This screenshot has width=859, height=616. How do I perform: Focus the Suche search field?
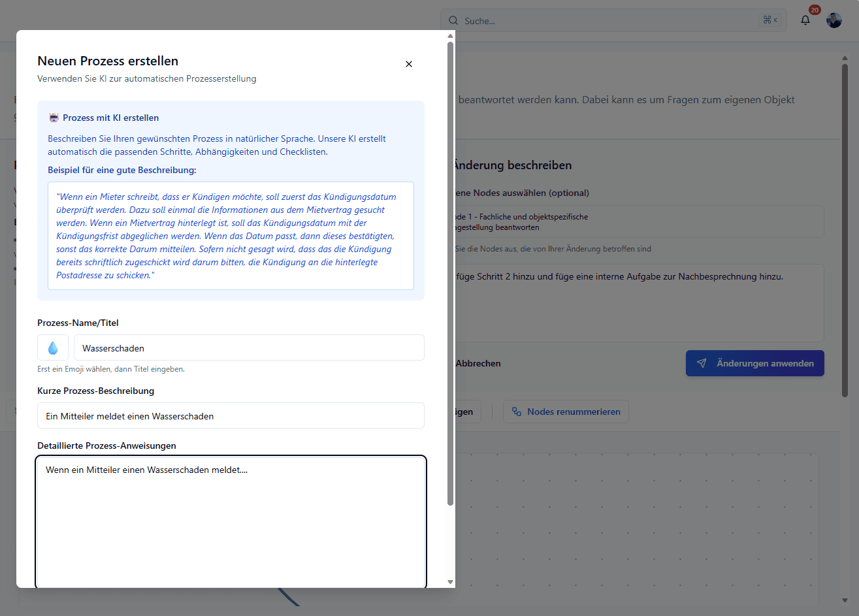pos(613,21)
